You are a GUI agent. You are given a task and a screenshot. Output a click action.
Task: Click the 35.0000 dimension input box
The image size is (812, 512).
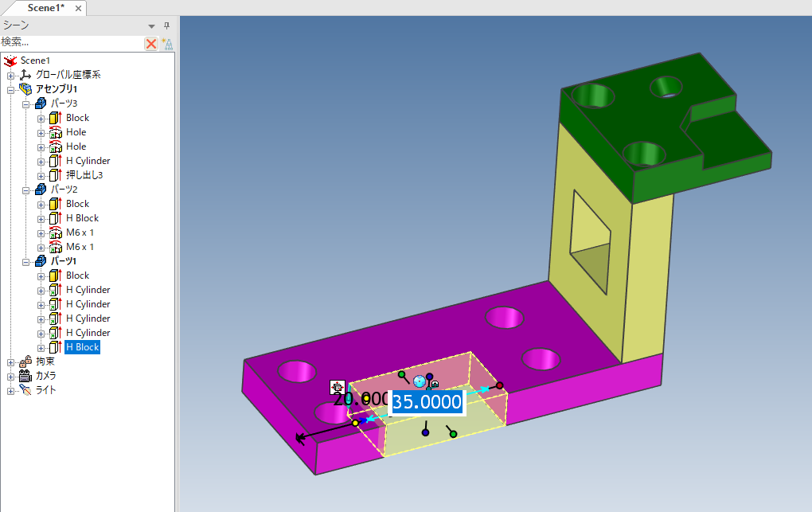tap(427, 401)
